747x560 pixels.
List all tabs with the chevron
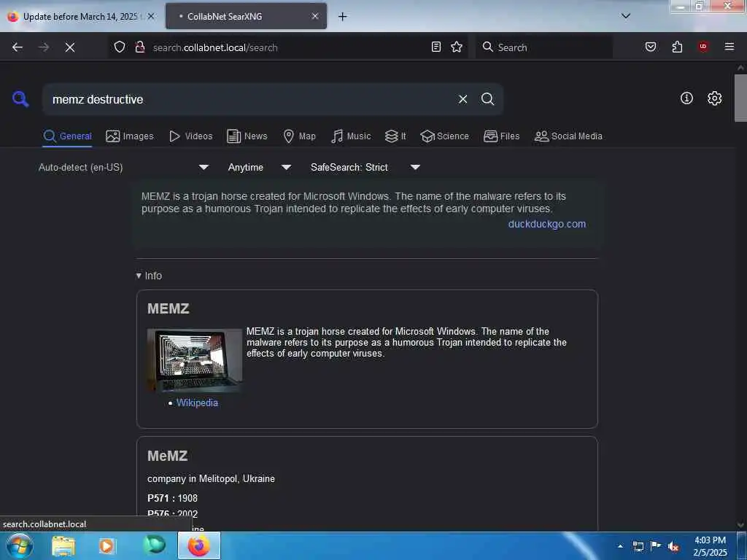pyautogui.click(x=626, y=16)
